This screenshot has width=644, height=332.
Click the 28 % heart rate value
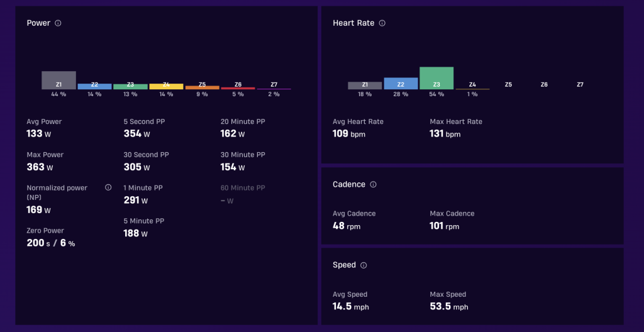401,94
